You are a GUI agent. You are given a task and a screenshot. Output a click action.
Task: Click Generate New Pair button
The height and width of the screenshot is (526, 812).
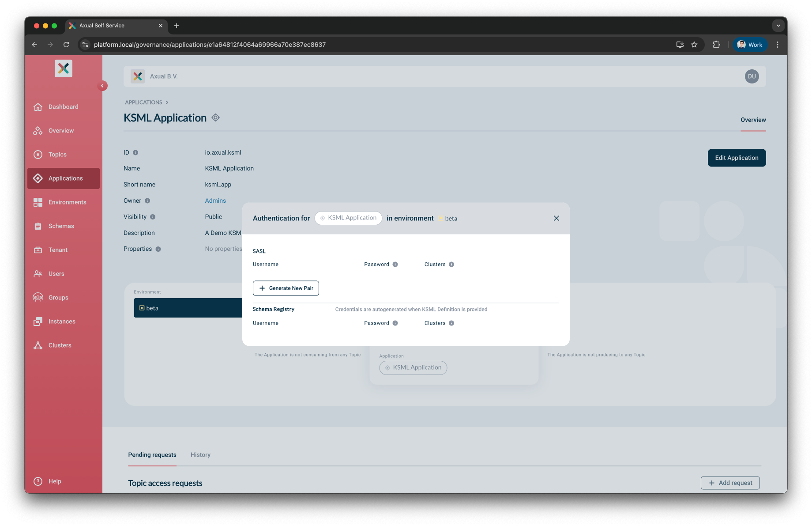pos(286,288)
